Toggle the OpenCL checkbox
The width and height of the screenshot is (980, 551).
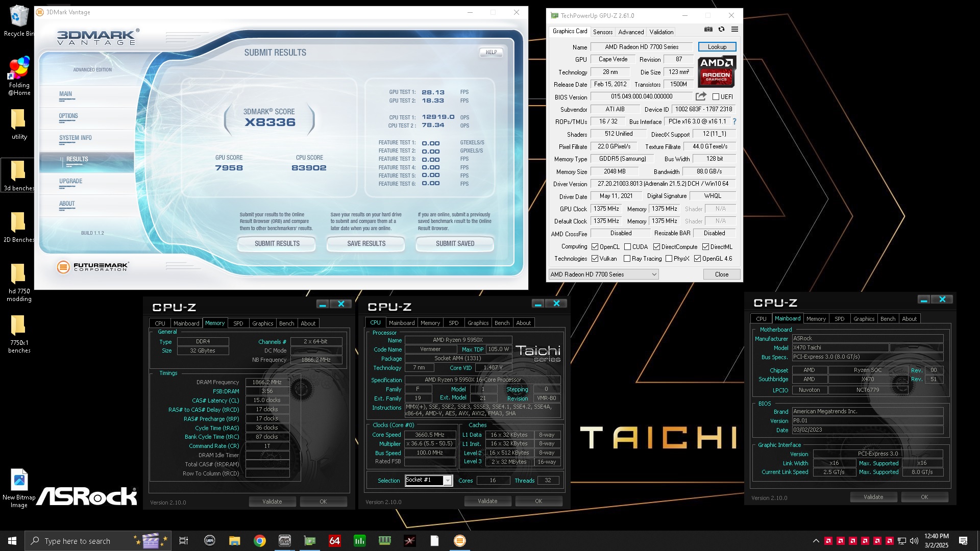tap(595, 247)
